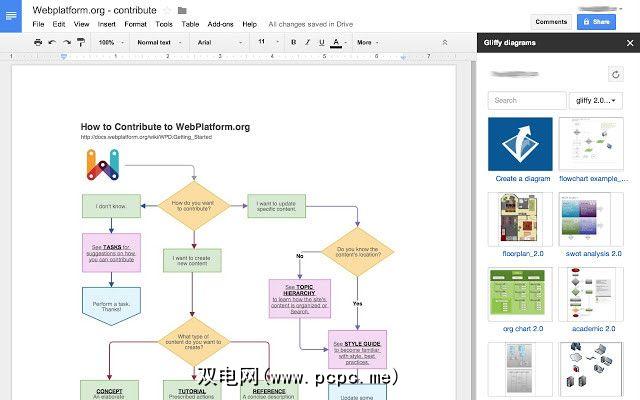Select the swot analysis thumbnail
640x400 pixels.
tap(591, 219)
